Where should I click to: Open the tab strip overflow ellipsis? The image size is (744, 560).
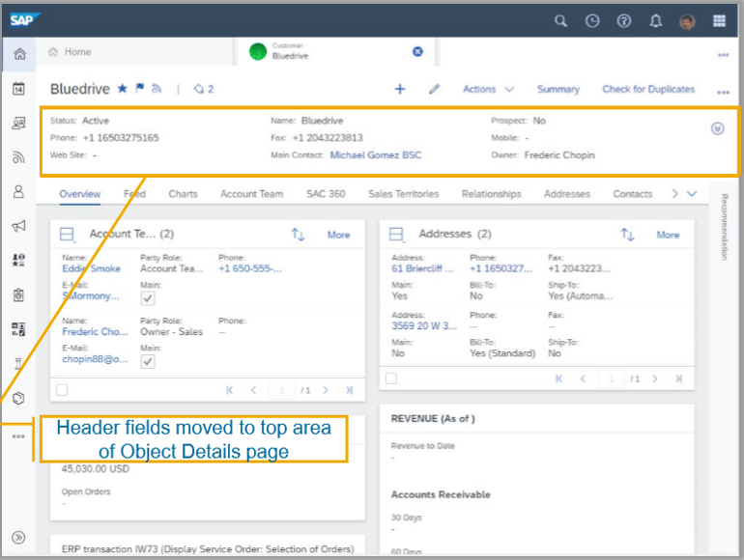point(723,55)
